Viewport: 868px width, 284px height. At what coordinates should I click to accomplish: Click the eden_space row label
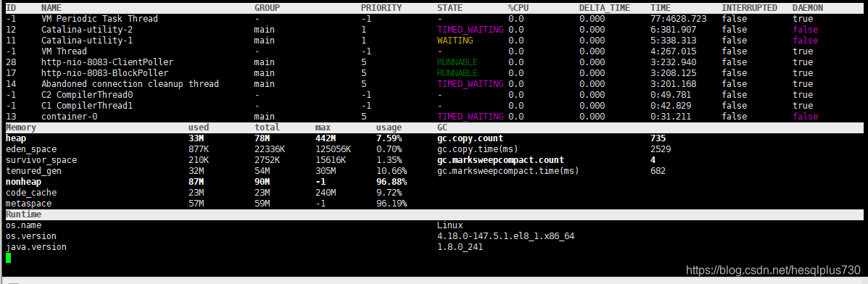tap(31, 149)
